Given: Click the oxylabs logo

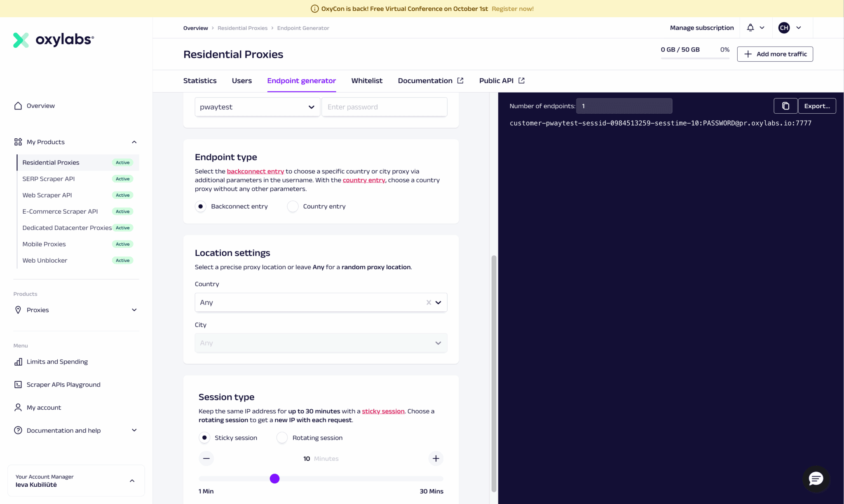Looking at the screenshot, I should click(54, 40).
